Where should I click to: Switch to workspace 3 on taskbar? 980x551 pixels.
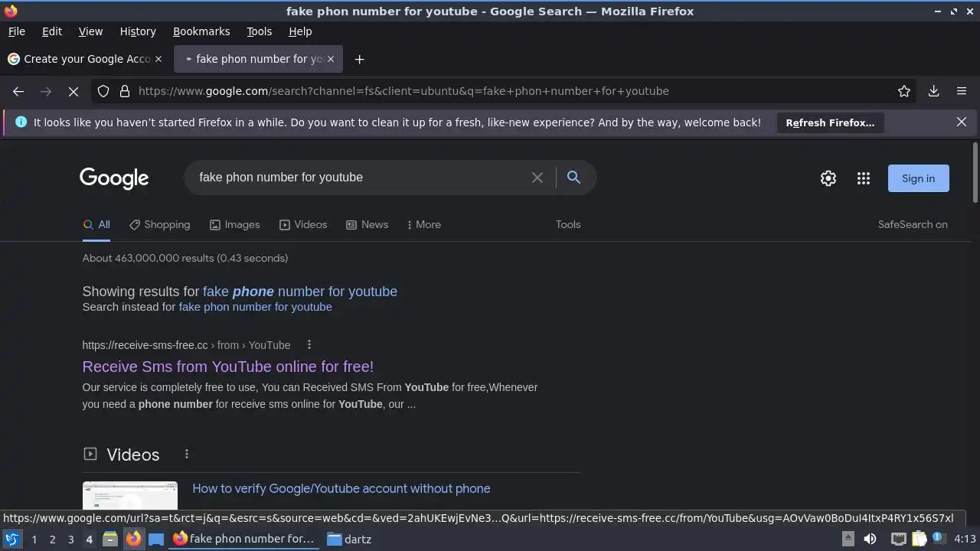point(70,539)
